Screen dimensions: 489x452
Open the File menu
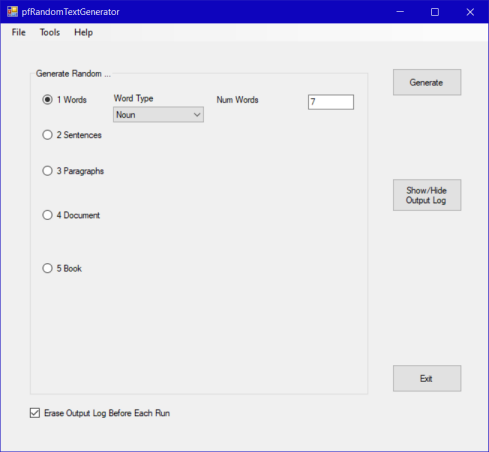pos(19,32)
